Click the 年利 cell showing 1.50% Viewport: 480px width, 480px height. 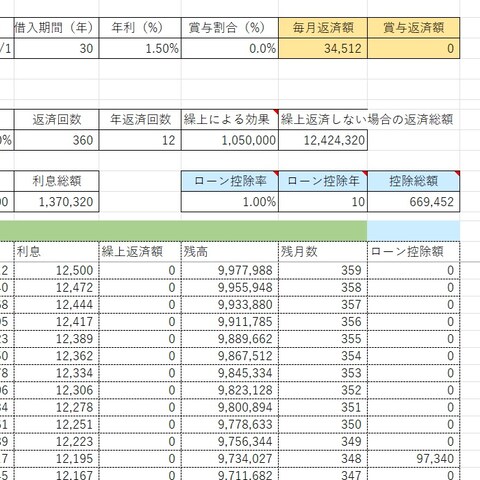[x=140, y=49]
